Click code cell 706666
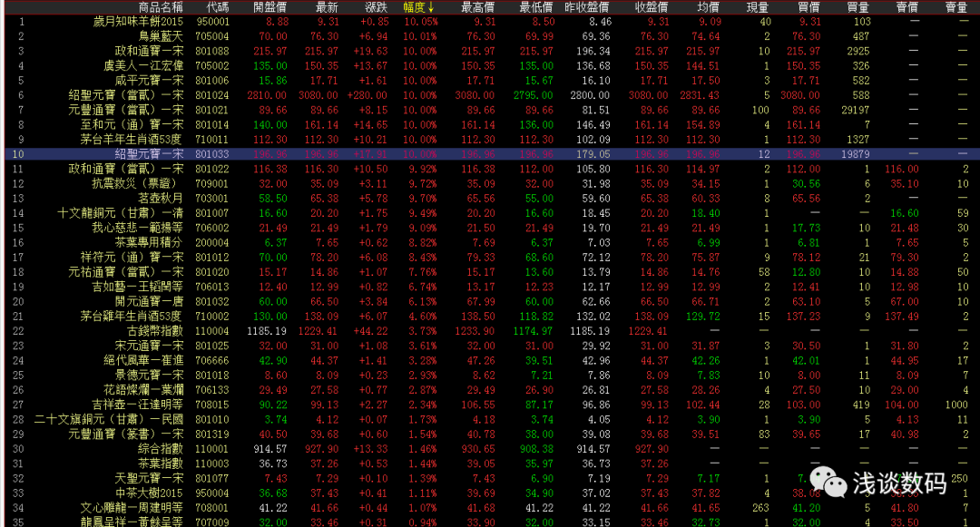The height and width of the screenshot is (527, 980). point(211,360)
